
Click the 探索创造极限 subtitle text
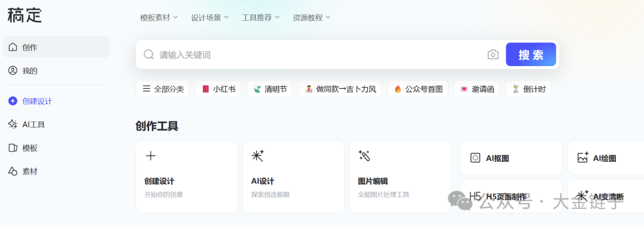(x=270, y=195)
